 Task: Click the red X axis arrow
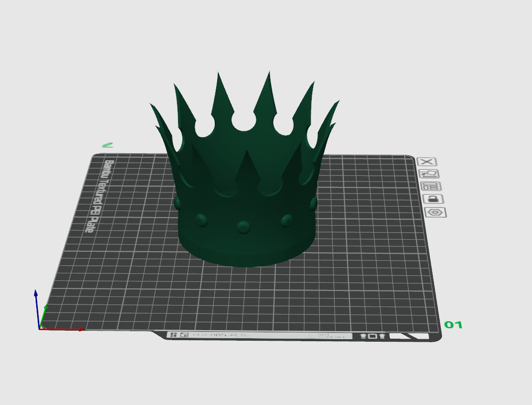coord(62,329)
